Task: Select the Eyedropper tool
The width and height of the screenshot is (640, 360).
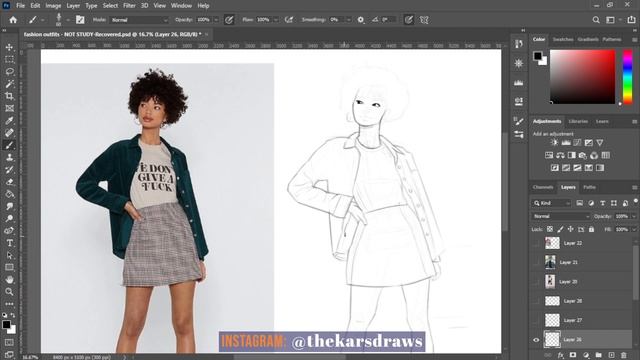Action: (x=9, y=121)
